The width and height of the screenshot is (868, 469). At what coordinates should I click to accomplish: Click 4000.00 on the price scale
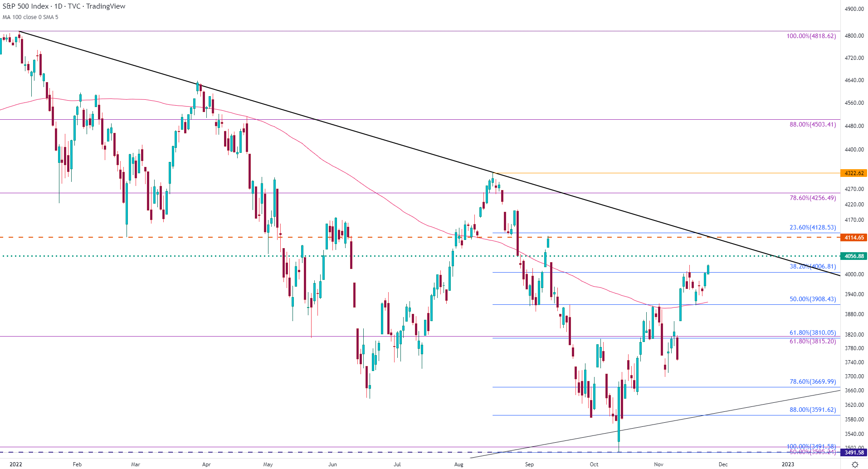[x=854, y=274]
